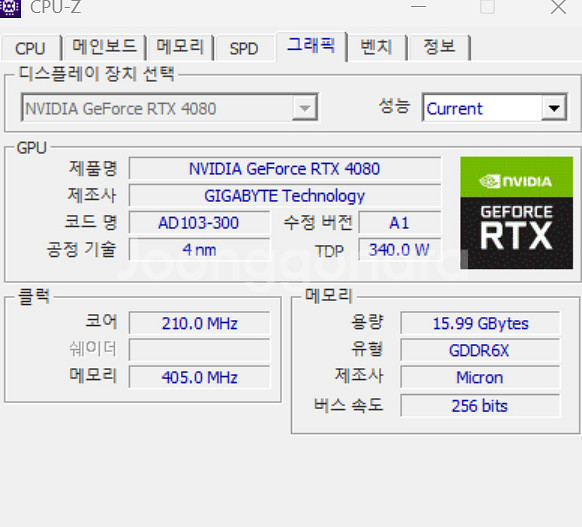Click the memory vendor value 'Micron'
The image size is (582, 527).
pyautogui.click(x=480, y=377)
